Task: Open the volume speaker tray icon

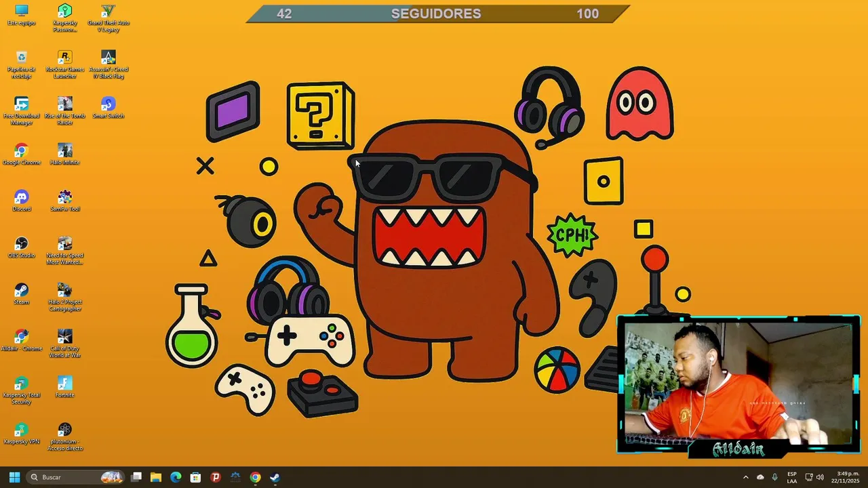Action: tap(820, 477)
